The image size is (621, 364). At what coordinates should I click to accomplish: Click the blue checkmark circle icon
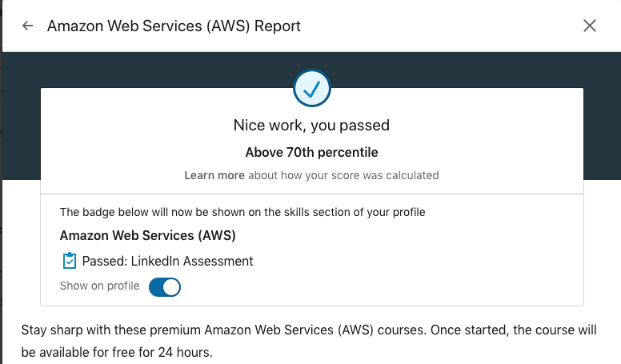[x=311, y=90]
